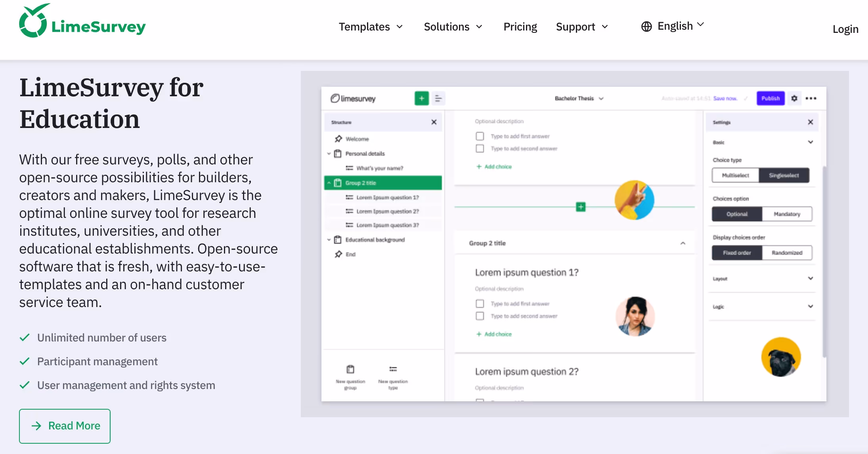The image size is (868, 454).
Task: Select Lorem Ipsum question 3? in structure tree
Action: pos(383,225)
